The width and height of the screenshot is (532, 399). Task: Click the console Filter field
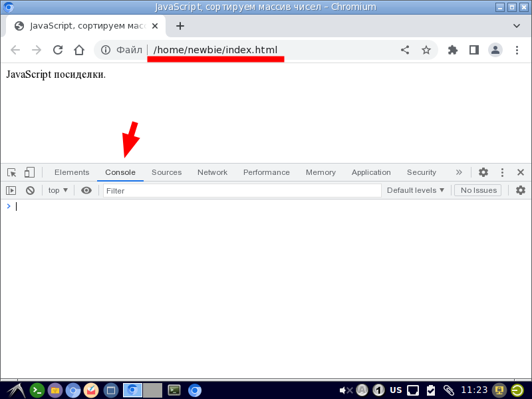(x=242, y=191)
